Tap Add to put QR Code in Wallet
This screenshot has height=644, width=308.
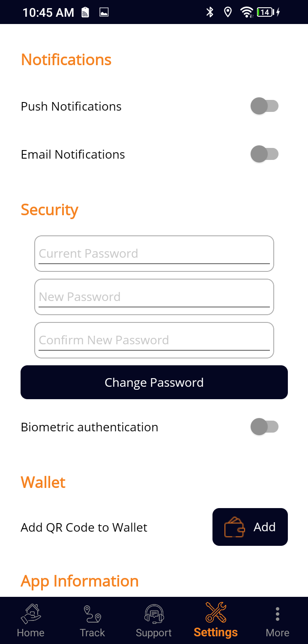click(250, 527)
